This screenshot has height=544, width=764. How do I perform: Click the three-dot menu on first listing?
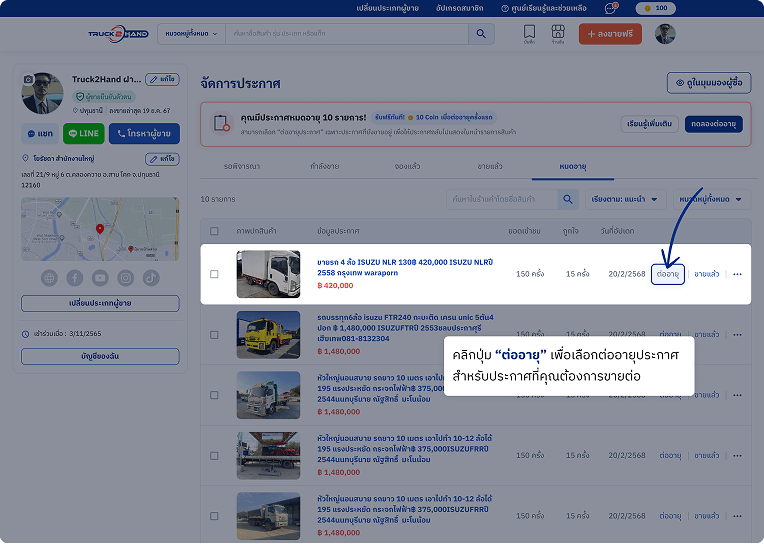click(x=737, y=274)
